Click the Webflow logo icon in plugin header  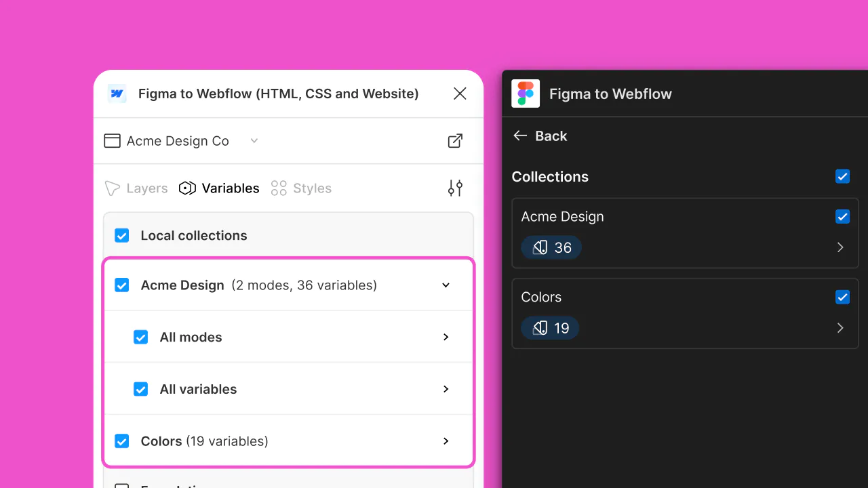(x=117, y=94)
